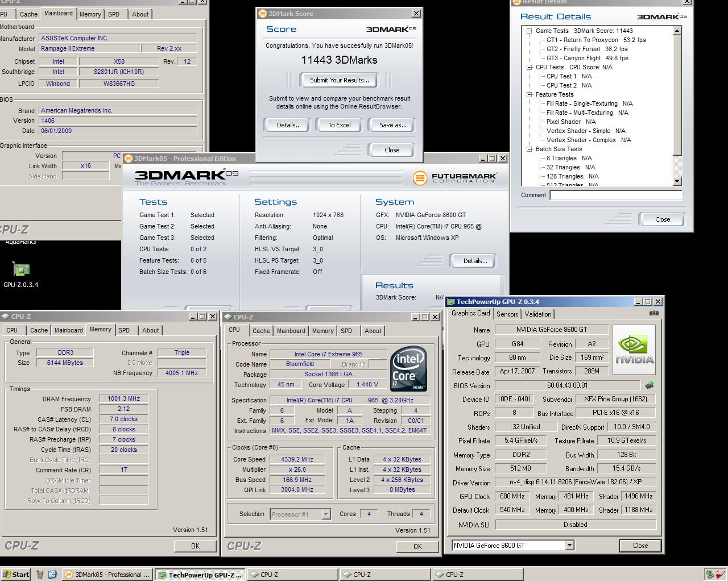Screen dimensions: 728x582
Task: Click the GPU-Z screenshot camera icon
Action: (x=654, y=313)
